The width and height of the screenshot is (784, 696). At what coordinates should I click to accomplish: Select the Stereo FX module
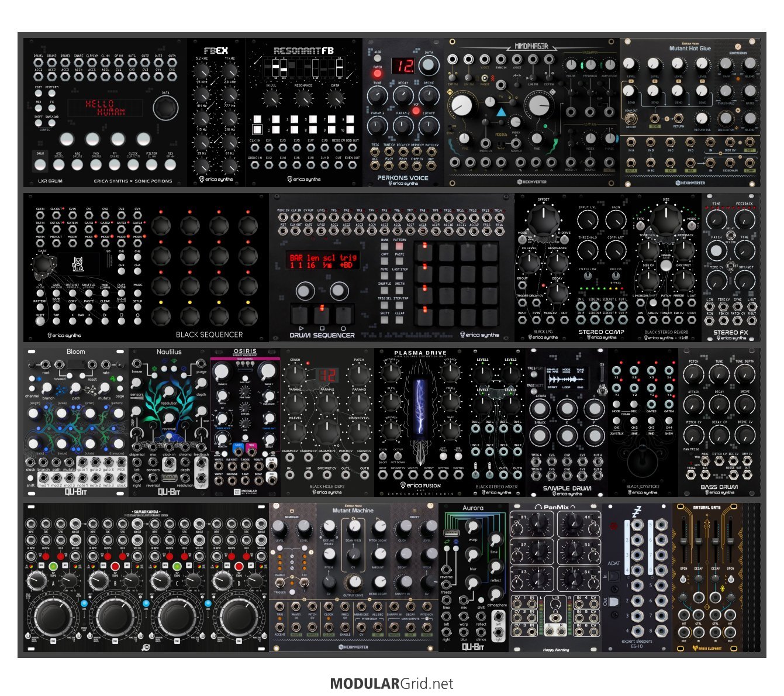(731, 267)
